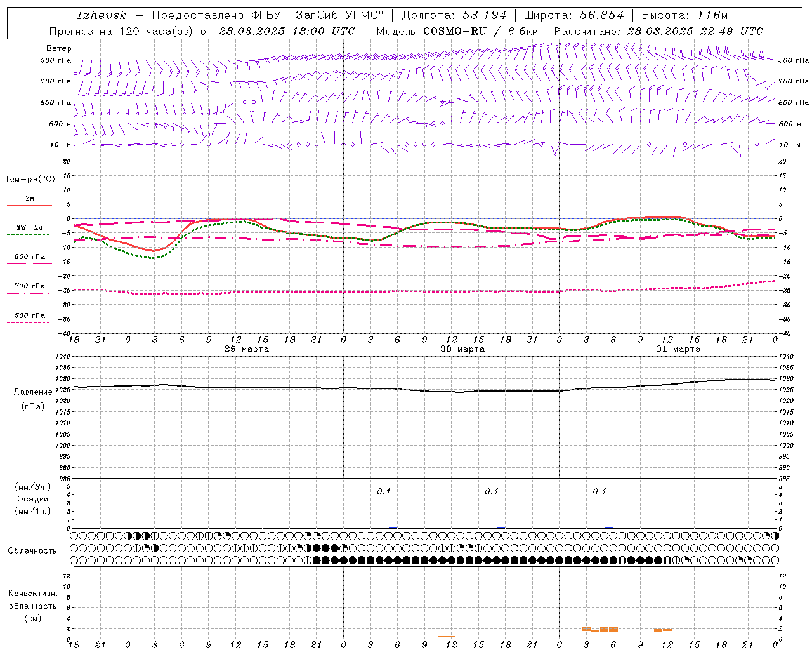Select the Td 2м dew point legend entry
This screenshot has width=812, height=650.
coord(29,230)
